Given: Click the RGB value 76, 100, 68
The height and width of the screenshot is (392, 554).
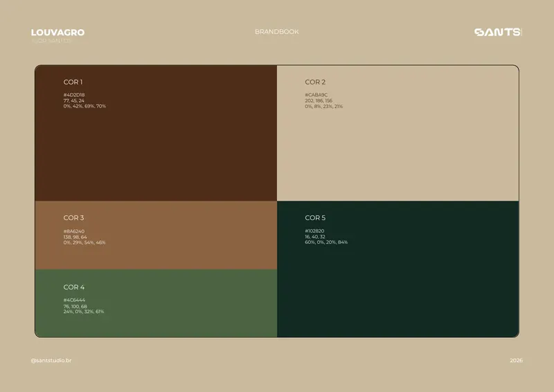Looking at the screenshot, I should 75,306.
